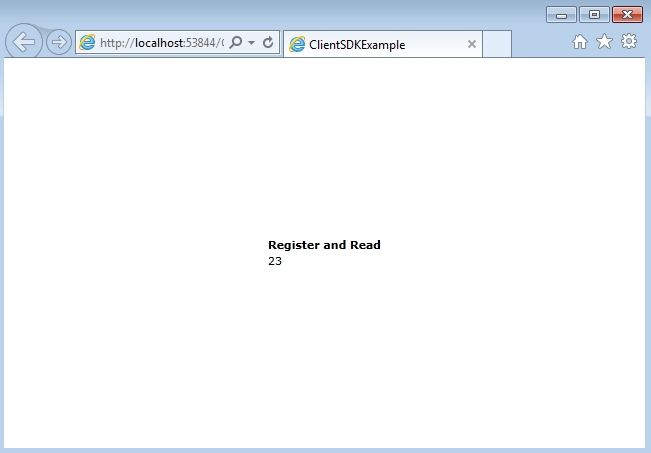Click the Search magnifier in address bar
651x453 pixels.
[x=236, y=42]
